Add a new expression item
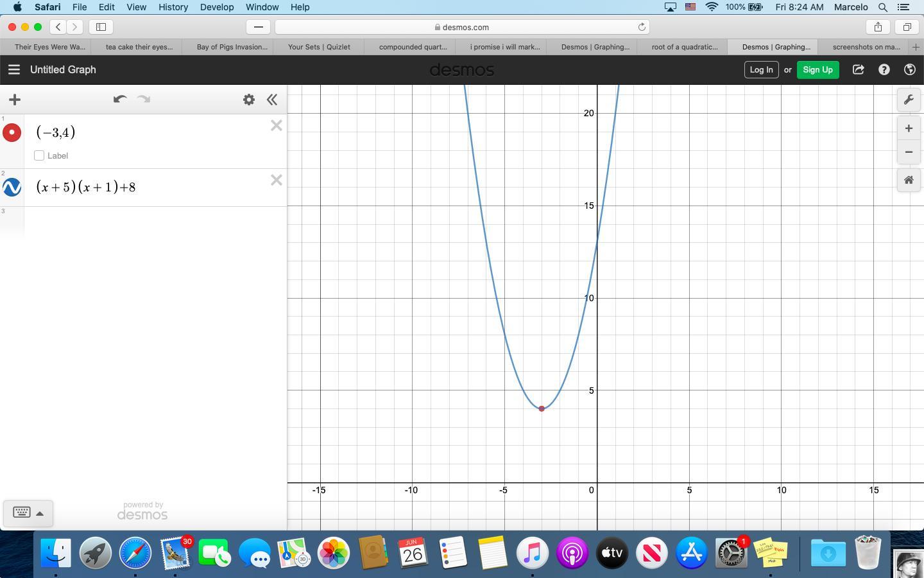Screen dimensions: 924x578 (x=15, y=100)
